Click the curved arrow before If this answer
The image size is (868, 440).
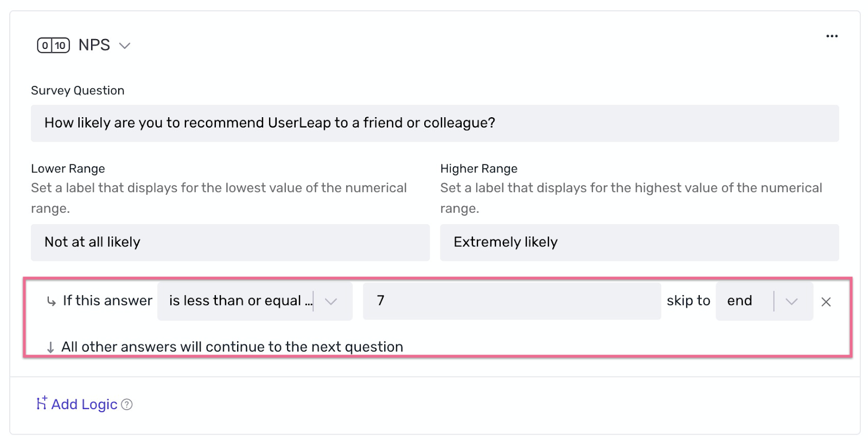pyautogui.click(x=51, y=301)
